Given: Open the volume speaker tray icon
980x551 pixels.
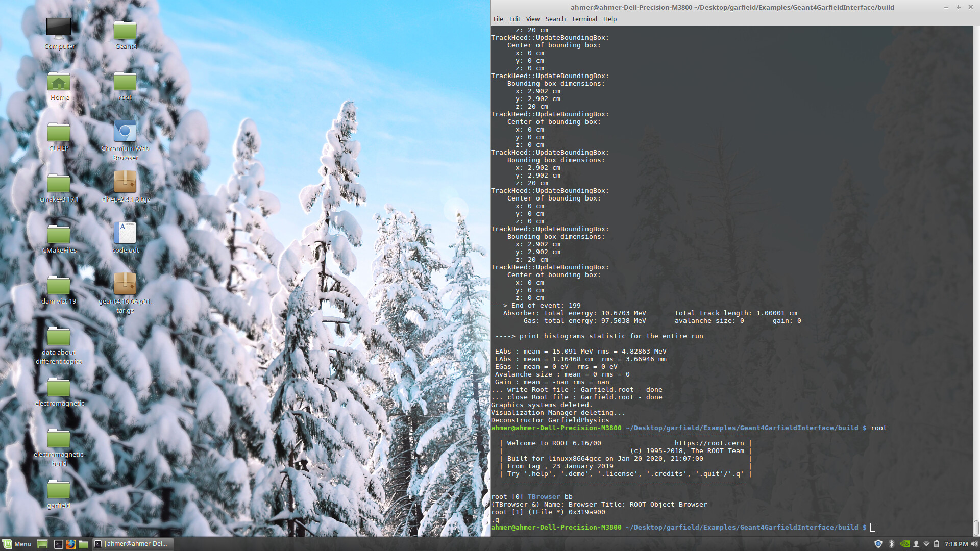Looking at the screenshot, I should pyautogui.click(x=974, y=544).
